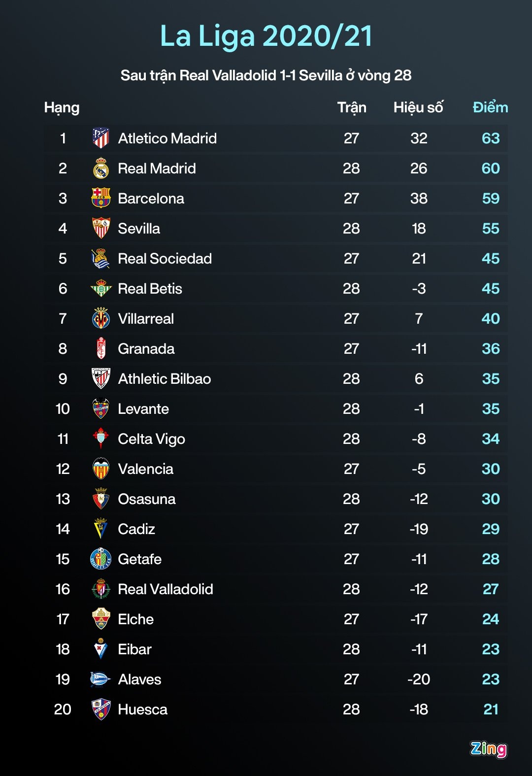
Task: Click the Getafe club crest
Action: (x=101, y=559)
